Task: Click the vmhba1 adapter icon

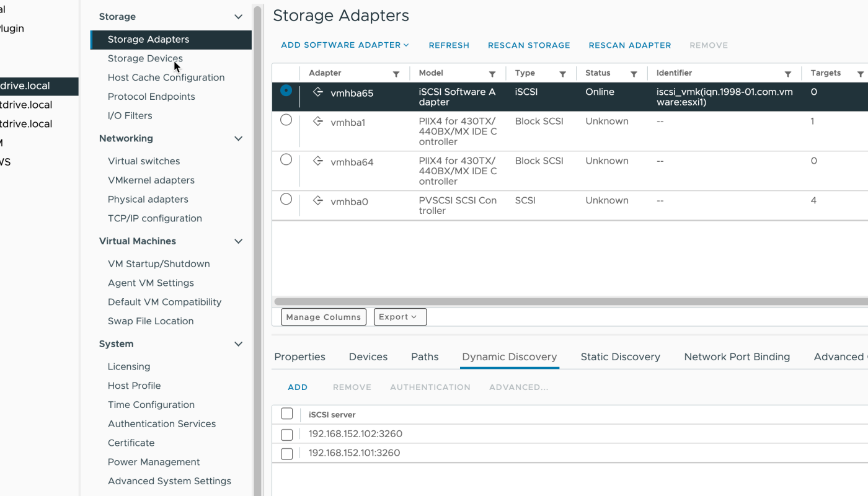Action: [318, 122]
